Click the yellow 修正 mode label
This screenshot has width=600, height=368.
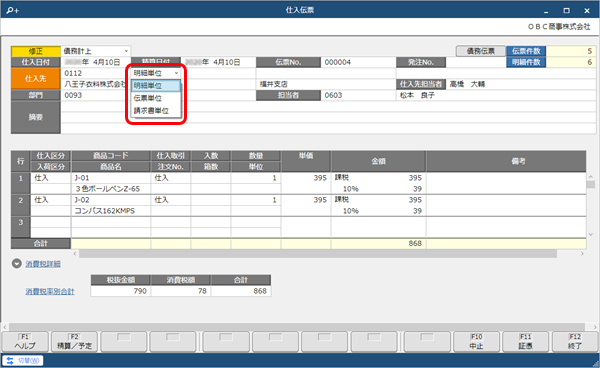coord(36,51)
